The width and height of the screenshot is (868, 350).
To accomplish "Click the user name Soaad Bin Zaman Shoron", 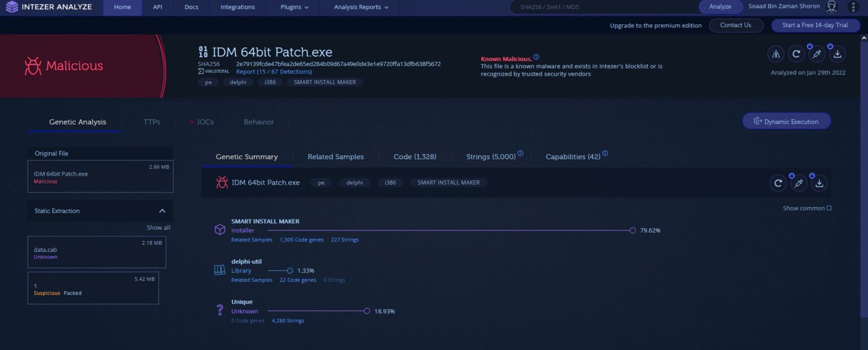I will point(784,7).
